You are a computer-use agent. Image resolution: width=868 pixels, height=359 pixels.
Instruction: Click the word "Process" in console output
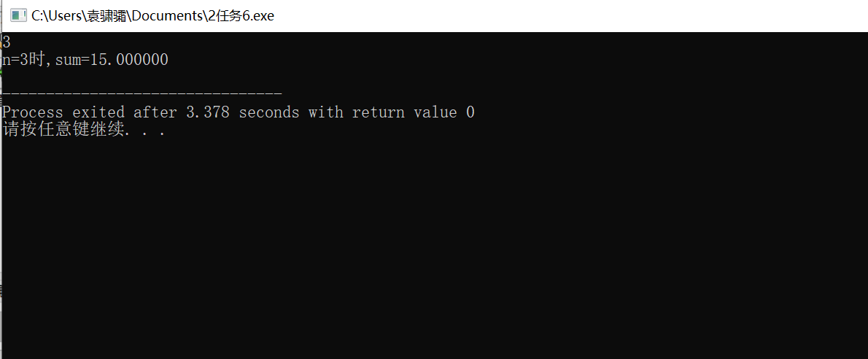(x=32, y=112)
